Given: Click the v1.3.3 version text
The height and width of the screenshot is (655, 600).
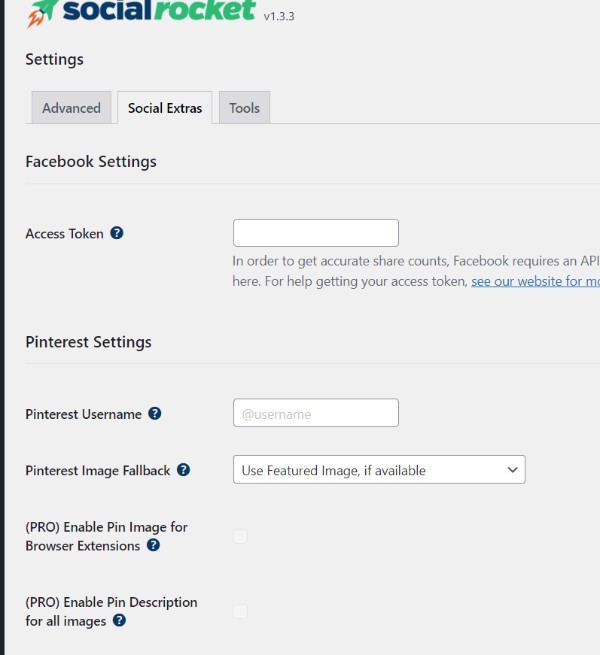Looking at the screenshot, I should [279, 16].
